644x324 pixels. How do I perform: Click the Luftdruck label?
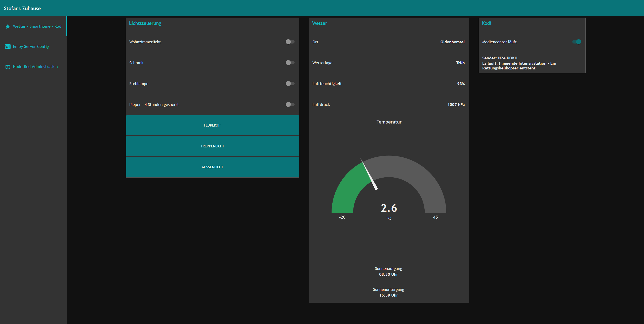(x=321, y=104)
